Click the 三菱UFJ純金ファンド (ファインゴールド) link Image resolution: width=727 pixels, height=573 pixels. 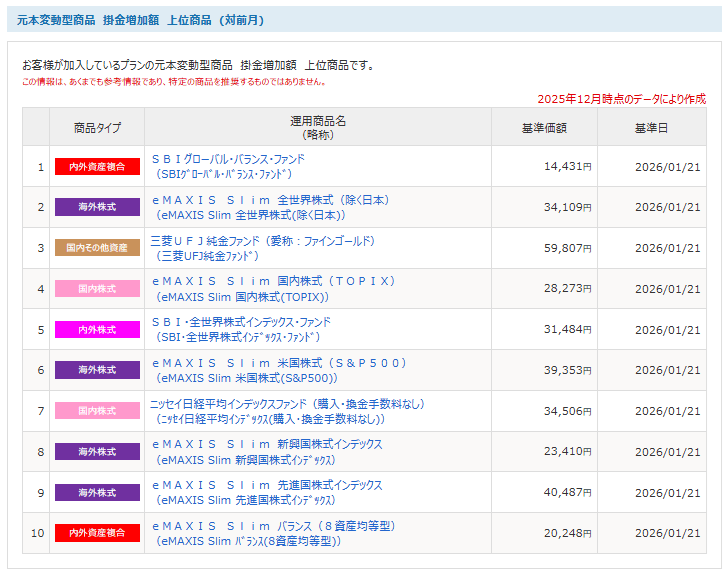(262, 241)
